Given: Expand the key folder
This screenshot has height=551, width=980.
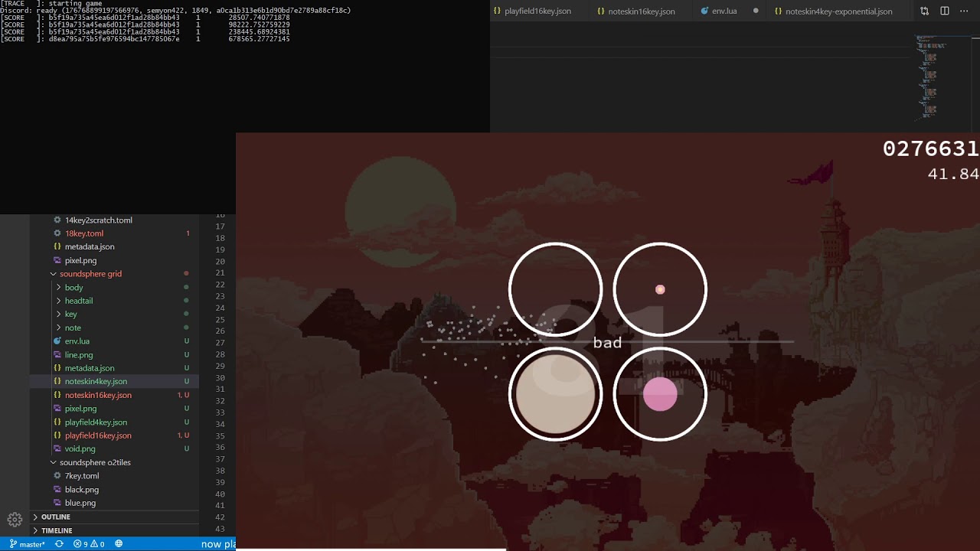Looking at the screenshot, I should pyautogui.click(x=58, y=315).
